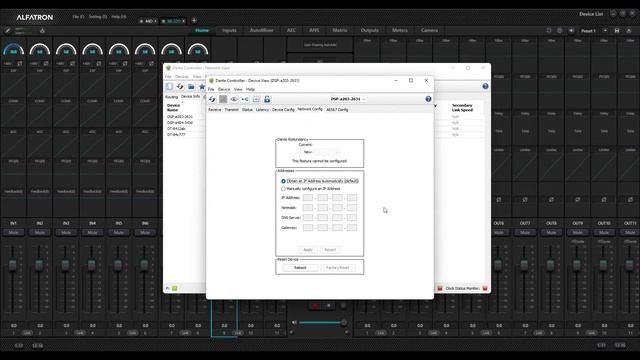Click the refresh icon in Network View toolbar
640x360 pixels.
180,87
